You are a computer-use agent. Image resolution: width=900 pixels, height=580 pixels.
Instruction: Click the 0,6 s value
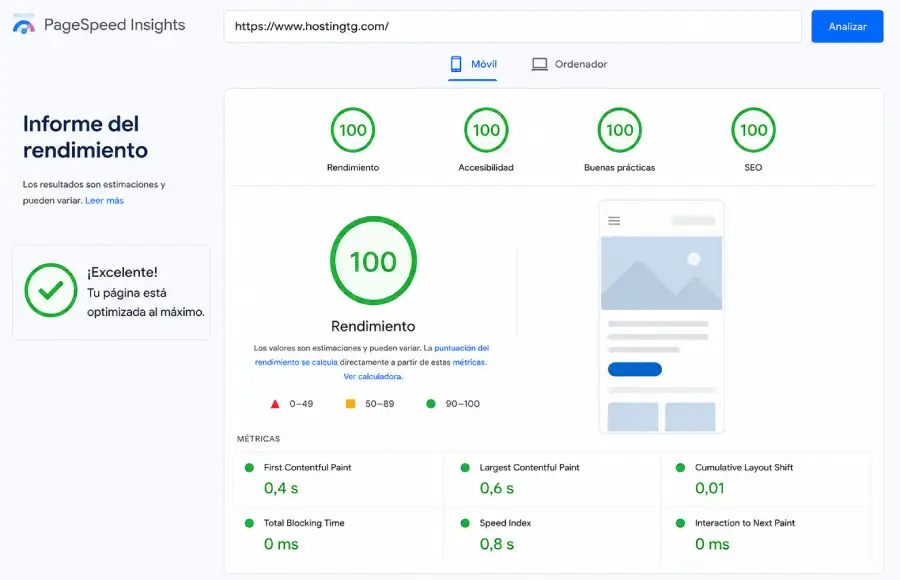(x=496, y=488)
